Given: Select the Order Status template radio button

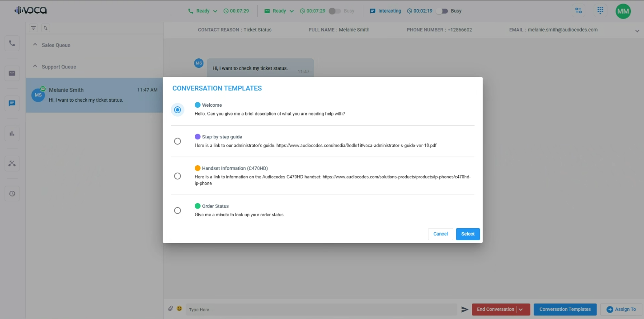Looking at the screenshot, I should pos(178,210).
